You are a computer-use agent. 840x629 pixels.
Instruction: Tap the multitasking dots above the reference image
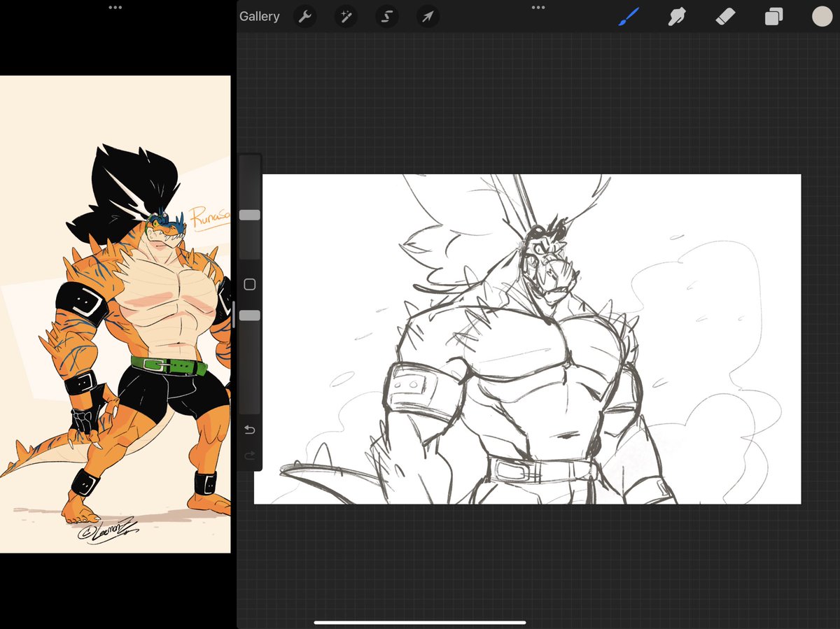point(115,8)
